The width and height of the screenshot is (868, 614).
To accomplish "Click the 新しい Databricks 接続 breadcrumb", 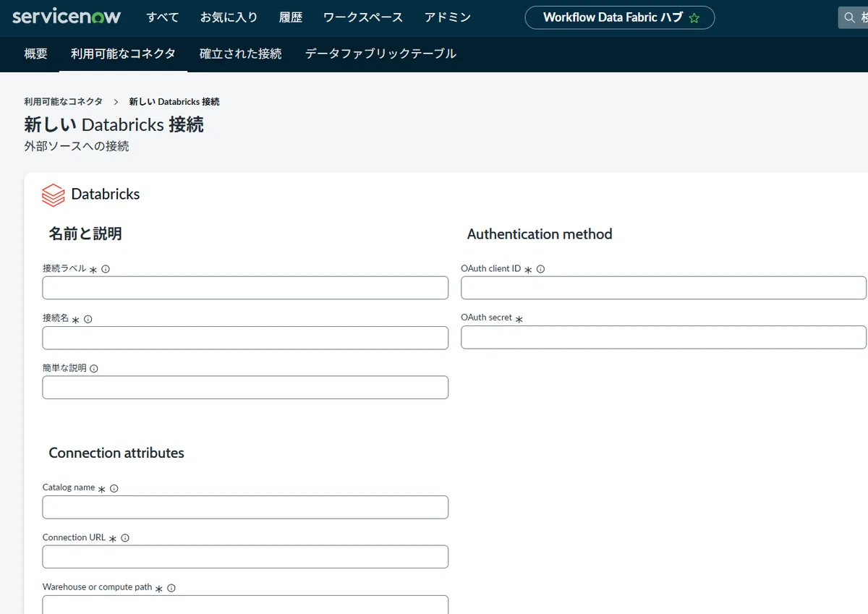I will [x=174, y=102].
